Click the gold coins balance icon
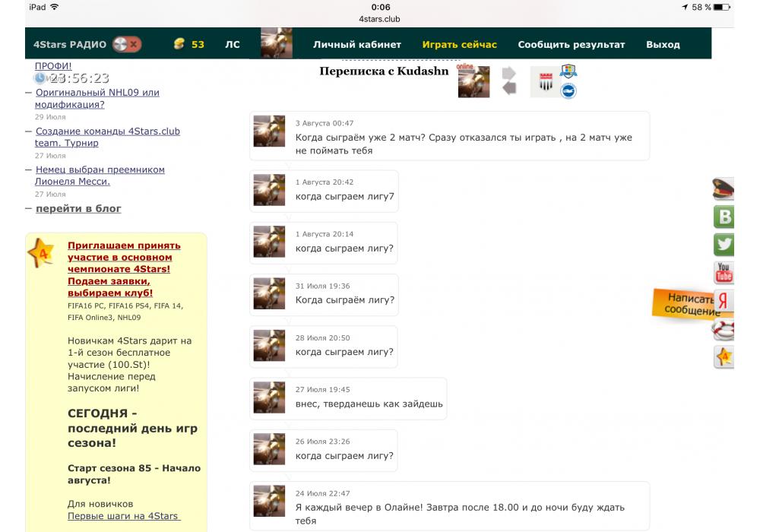Image resolution: width=760 pixels, height=532 pixels. pyautogui.click(x=179, y=43)
